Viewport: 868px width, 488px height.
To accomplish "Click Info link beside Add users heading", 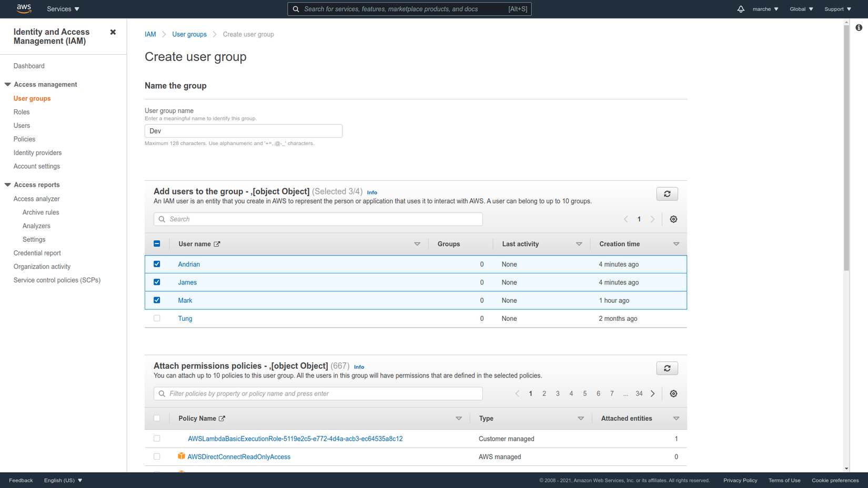I will [372, 192].
